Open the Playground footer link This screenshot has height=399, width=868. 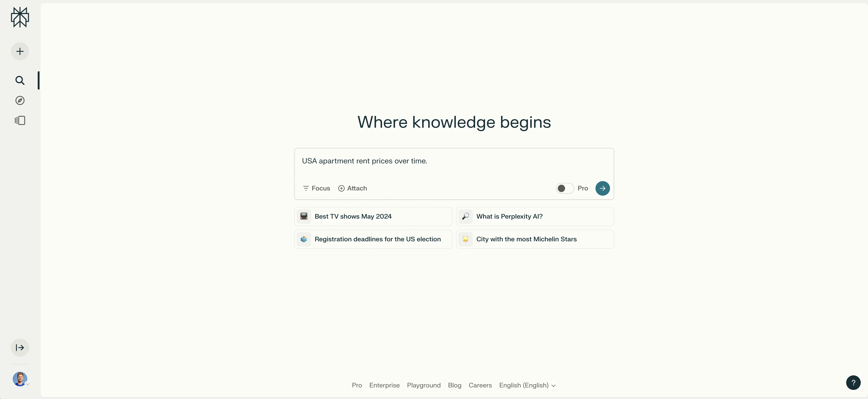coord(424,385)
